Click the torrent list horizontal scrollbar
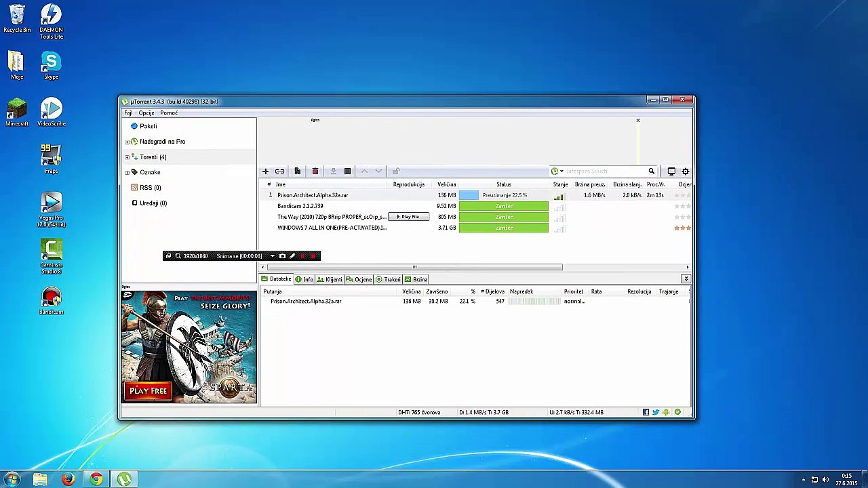This screenshot has width=868, height=488. 415,267
